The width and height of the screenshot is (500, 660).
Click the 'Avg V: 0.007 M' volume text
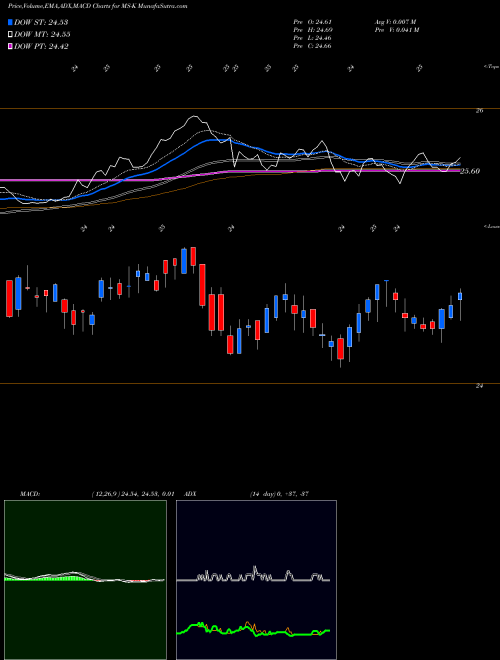tap(395, 22)
